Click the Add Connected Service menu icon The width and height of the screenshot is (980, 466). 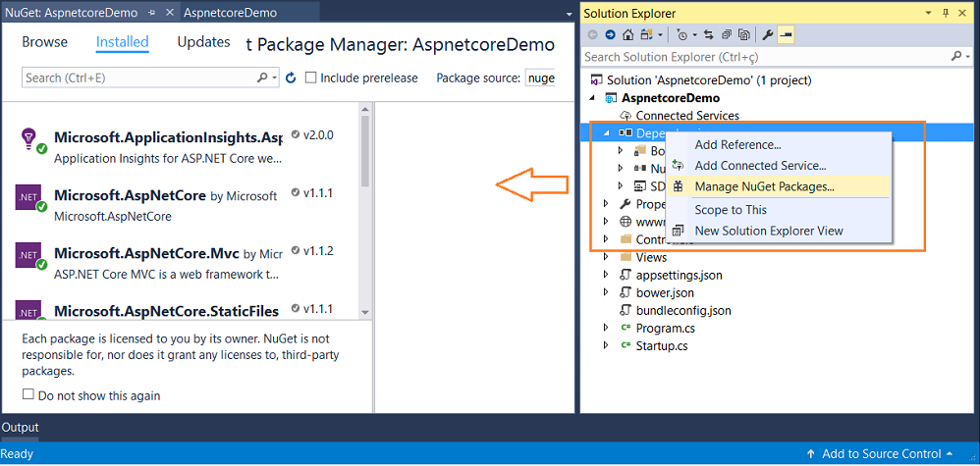679,166
